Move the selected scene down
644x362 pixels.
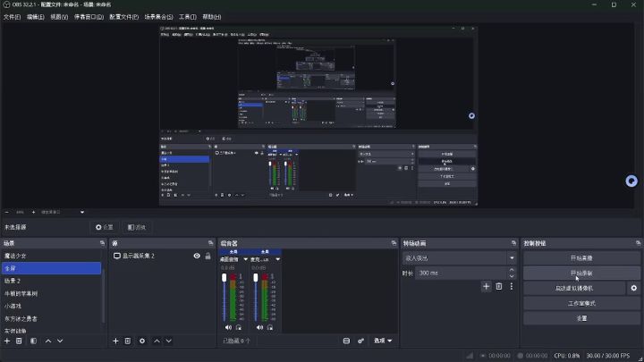(60, 341)
